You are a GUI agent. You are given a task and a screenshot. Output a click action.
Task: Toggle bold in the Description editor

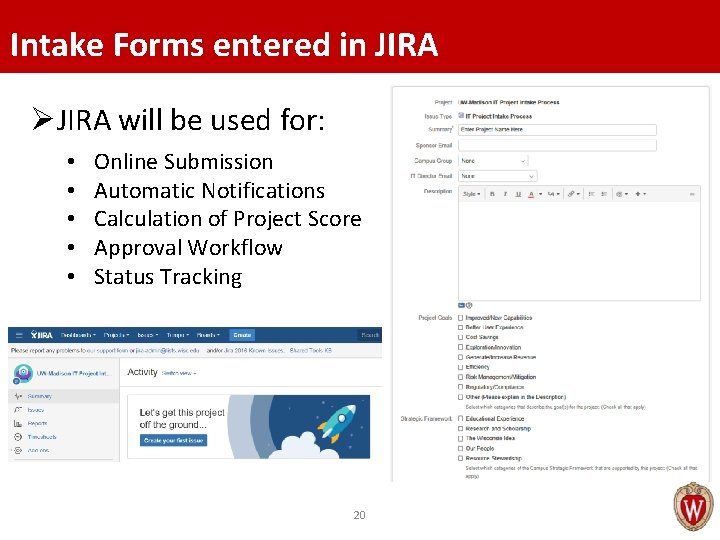(x=492, y=194)
